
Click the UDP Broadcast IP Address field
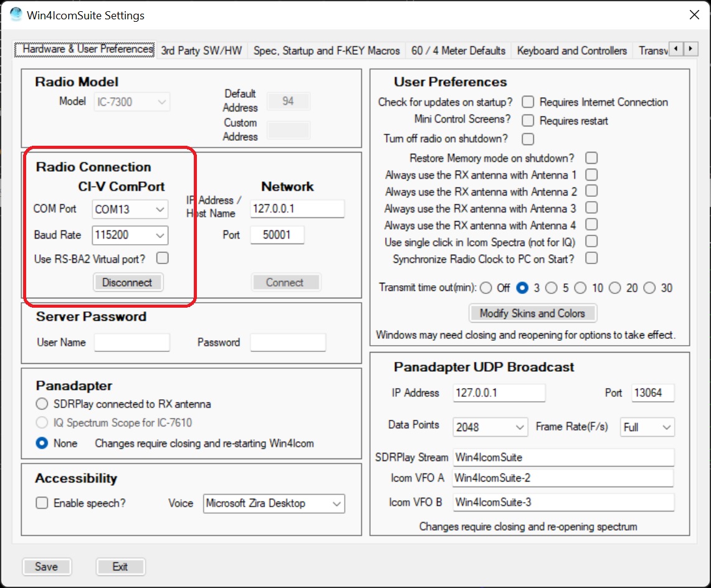499,392
